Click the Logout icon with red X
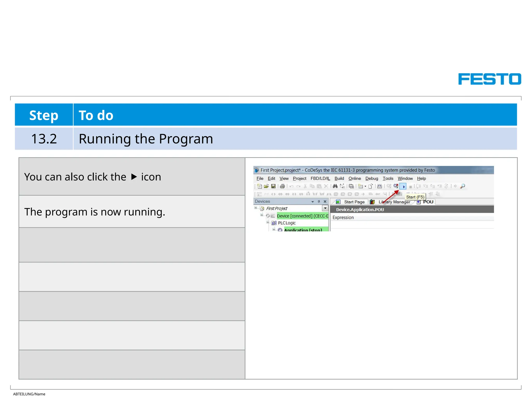The image size is (532, 399). [396, 186]
